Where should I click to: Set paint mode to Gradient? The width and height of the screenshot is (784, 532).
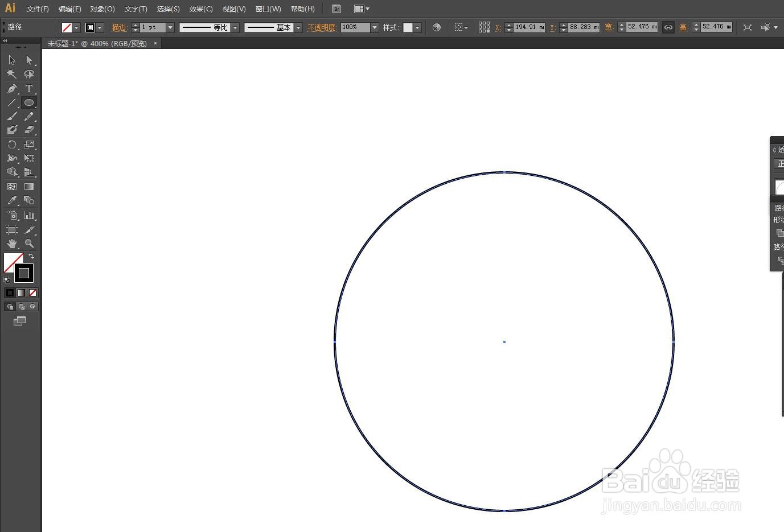pyautogui.click(x=21, y=292)
